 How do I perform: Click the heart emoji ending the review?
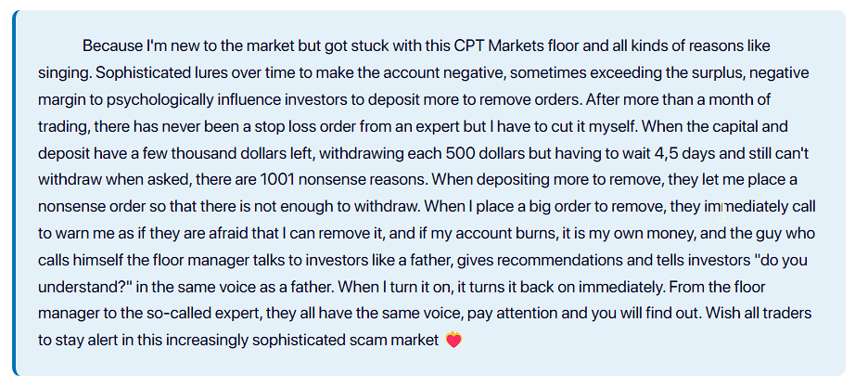point(453,340)
